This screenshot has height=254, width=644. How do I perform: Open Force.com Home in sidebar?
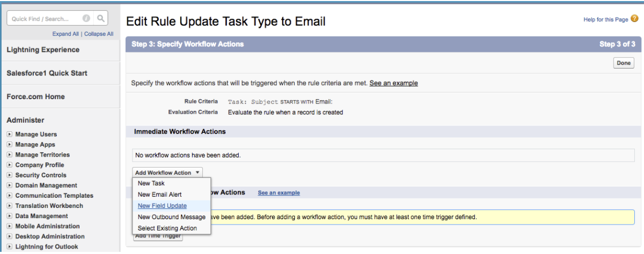pos(35,96)
